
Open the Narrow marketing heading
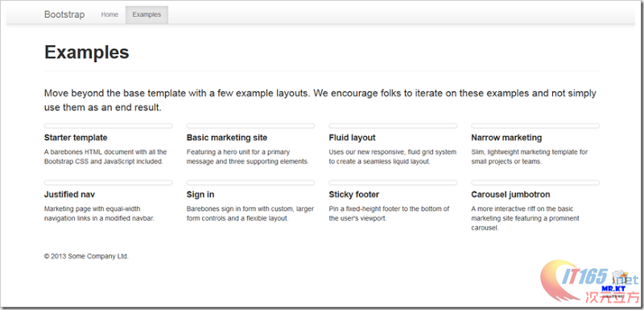[506, 138]
